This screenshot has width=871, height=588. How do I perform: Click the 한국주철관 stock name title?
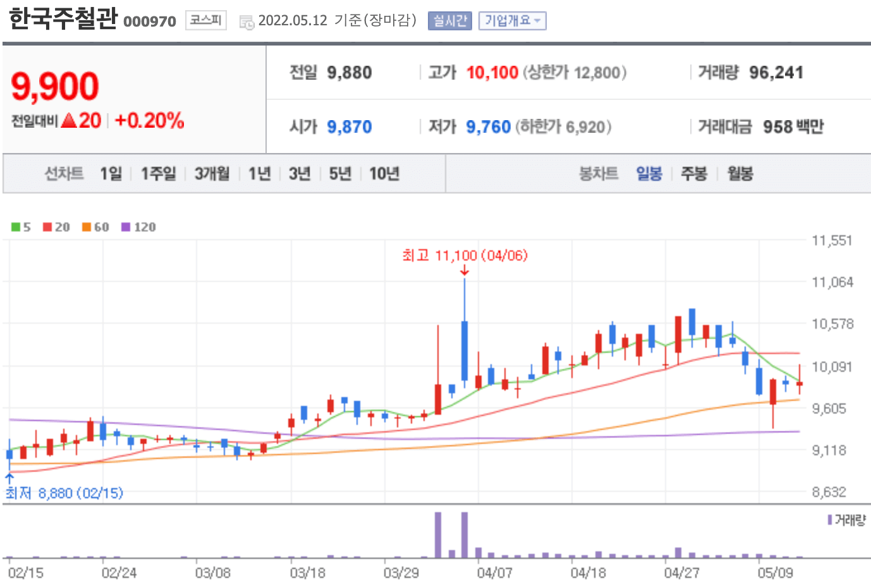(63, 18)
